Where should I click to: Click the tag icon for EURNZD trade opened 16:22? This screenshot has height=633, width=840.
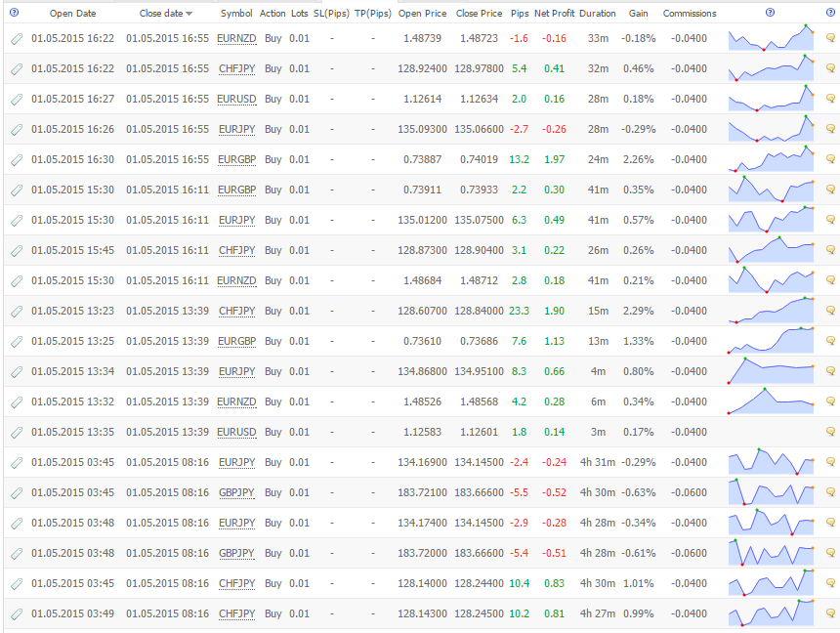(17, 39)
